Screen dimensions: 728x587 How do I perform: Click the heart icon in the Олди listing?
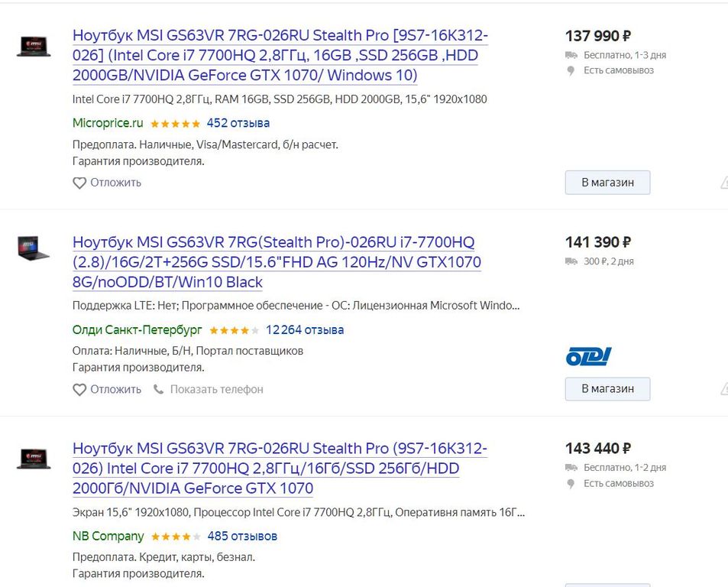pos(79,390)
